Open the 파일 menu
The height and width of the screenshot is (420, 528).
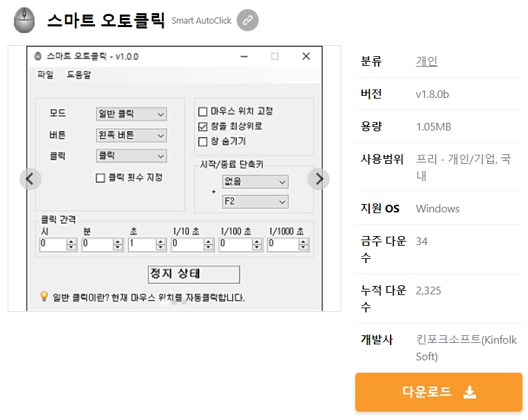point(45,74)
